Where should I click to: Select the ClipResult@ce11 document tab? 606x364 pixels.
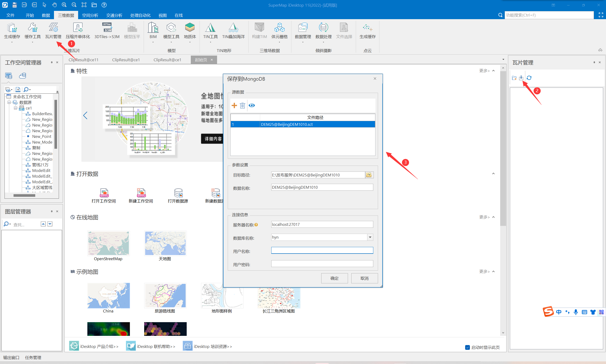point(84,60)
